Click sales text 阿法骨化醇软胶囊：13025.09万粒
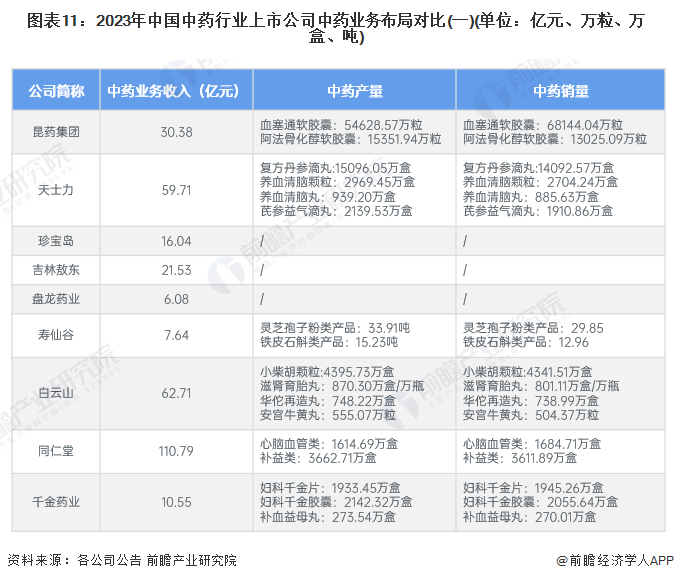Image resolution: width=674 pixels, height=581 pixels. coord(555,139)
